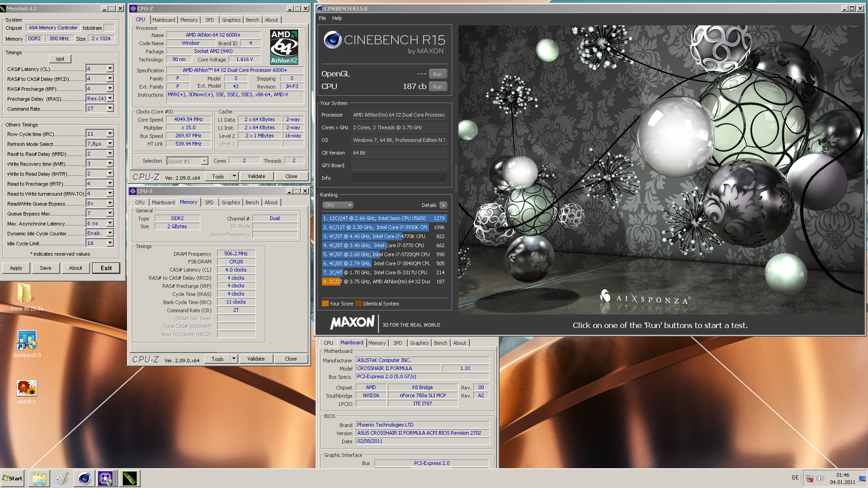Open the CAS# Latency (CL) dropdown in MemSet
The height and width of the screenshot is (488, 868).
coord(110,69)
